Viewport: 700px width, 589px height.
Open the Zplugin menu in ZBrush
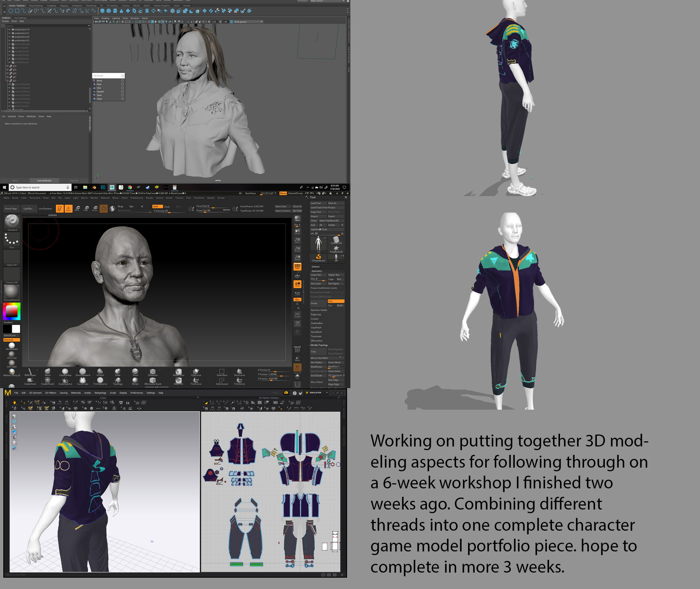point(211,198)
